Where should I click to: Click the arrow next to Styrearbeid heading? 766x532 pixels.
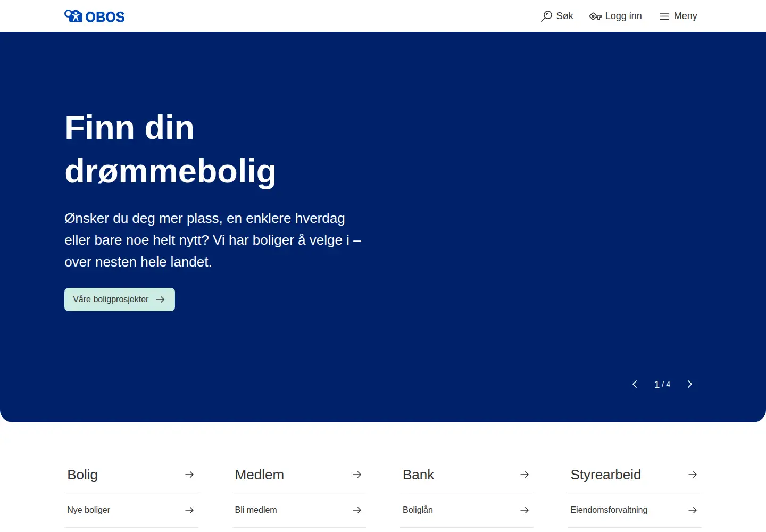pos(693,475)
